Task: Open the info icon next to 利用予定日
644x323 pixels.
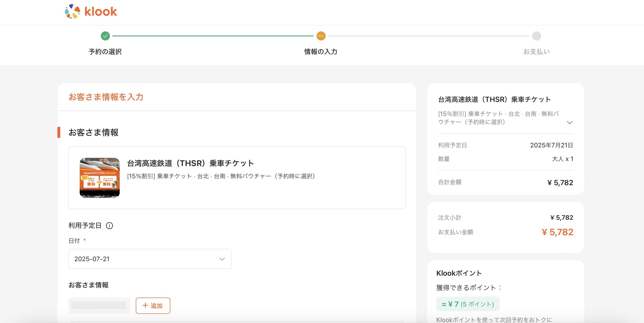Action: [109, 225]
